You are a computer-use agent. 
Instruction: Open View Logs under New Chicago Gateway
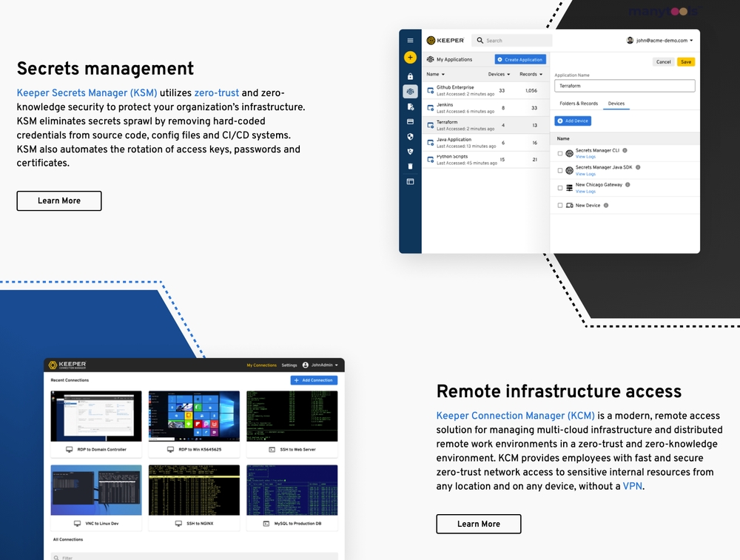585,192
